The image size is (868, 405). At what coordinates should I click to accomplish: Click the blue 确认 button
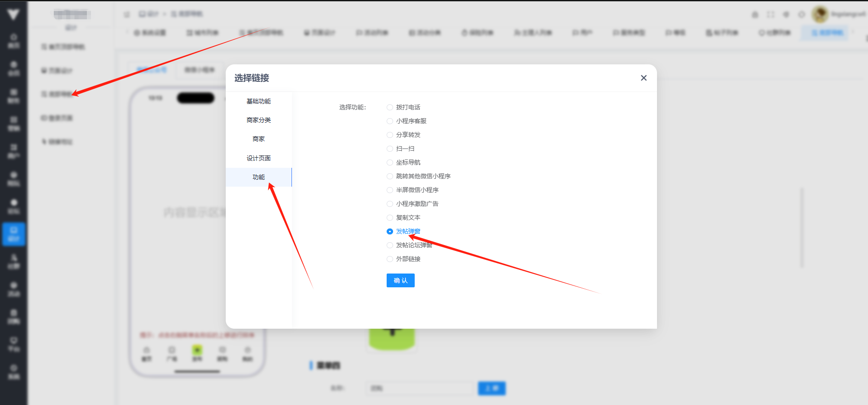(x=400, y=280)
